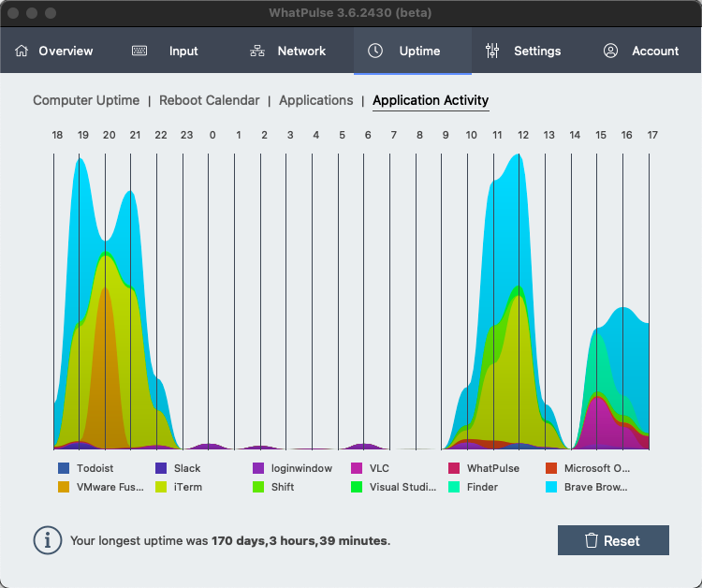Click the Account person icon
The image size is (702, 588).
click(x=611, y=51)
